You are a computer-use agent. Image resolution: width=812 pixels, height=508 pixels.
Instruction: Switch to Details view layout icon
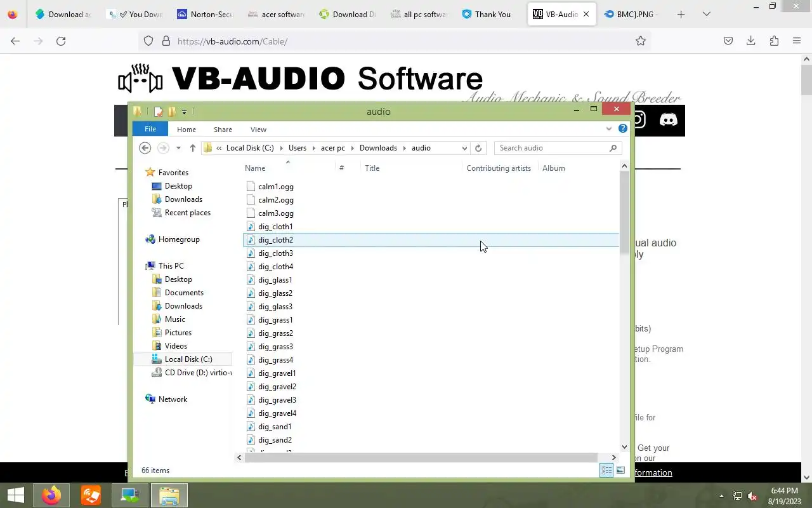(606, 471)
